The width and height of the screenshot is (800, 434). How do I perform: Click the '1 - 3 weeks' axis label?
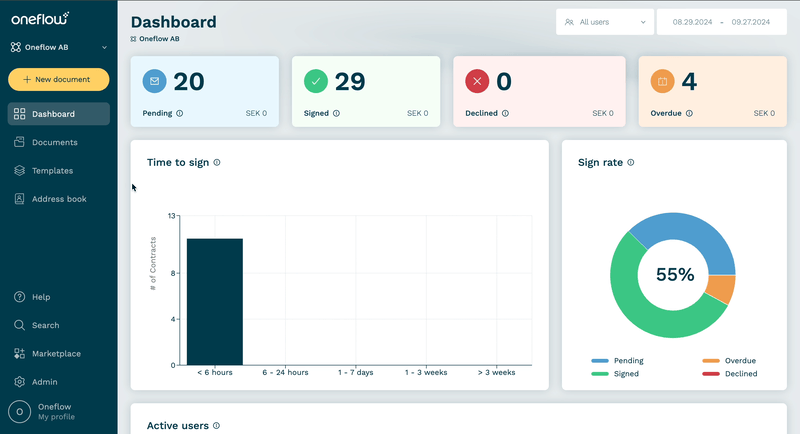[x=426, y=372]
